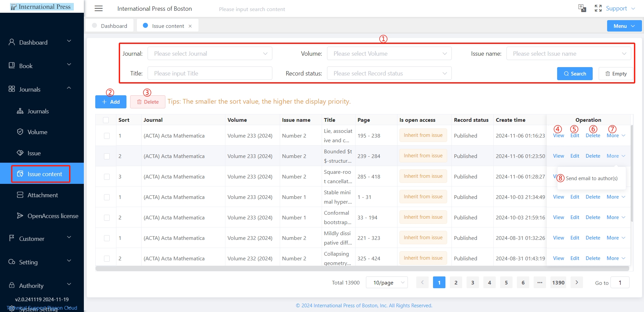Click the Attachment icon in sidebar
Viewport: 644px width, 312px height.
pyautogui.click(x=20, y=195)
